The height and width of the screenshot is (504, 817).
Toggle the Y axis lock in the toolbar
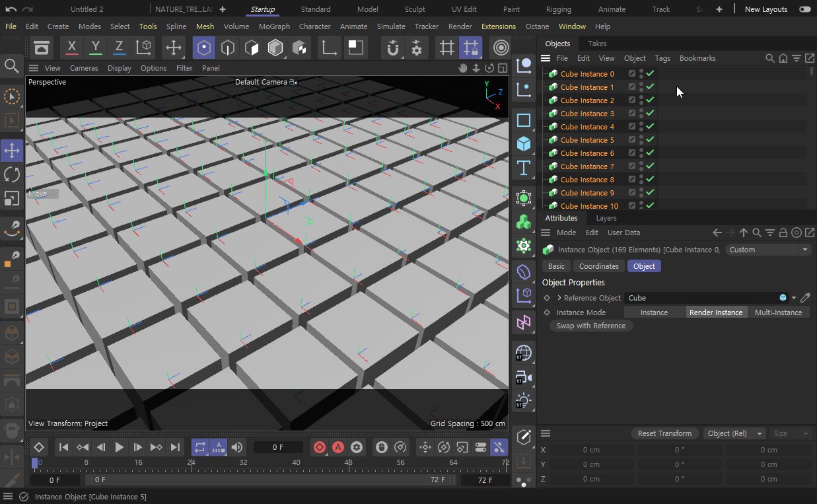[x=95, y=48]
